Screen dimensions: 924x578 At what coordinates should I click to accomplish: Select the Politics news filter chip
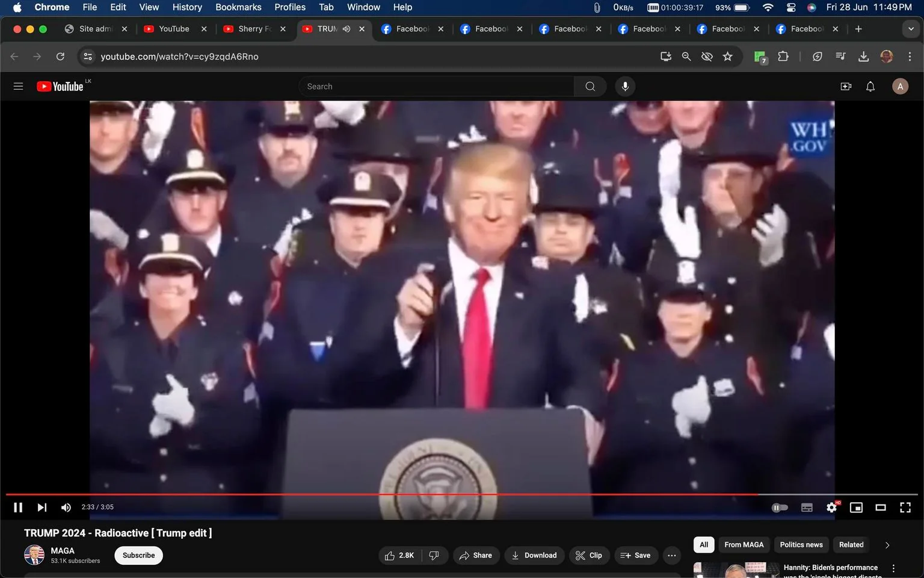801,545
